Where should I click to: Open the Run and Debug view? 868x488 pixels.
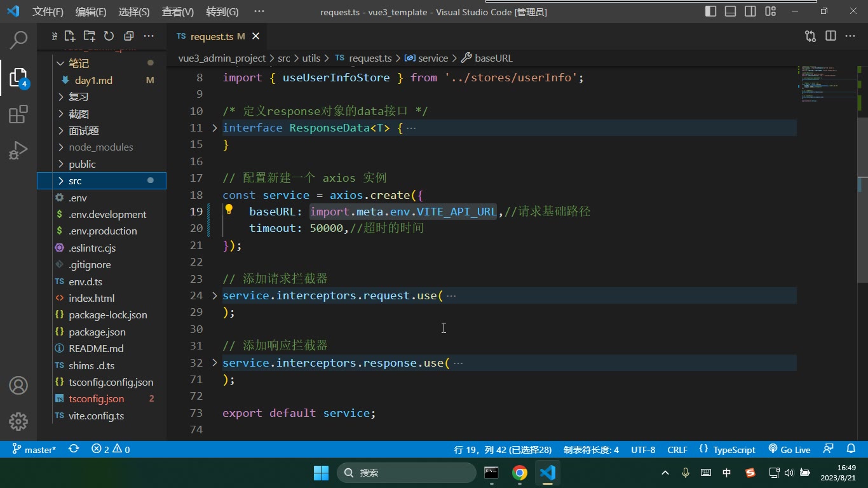(19, 151)
